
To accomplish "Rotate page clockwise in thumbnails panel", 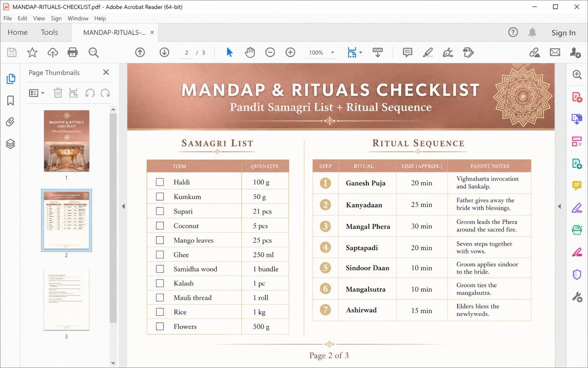I will coord(105,93).
